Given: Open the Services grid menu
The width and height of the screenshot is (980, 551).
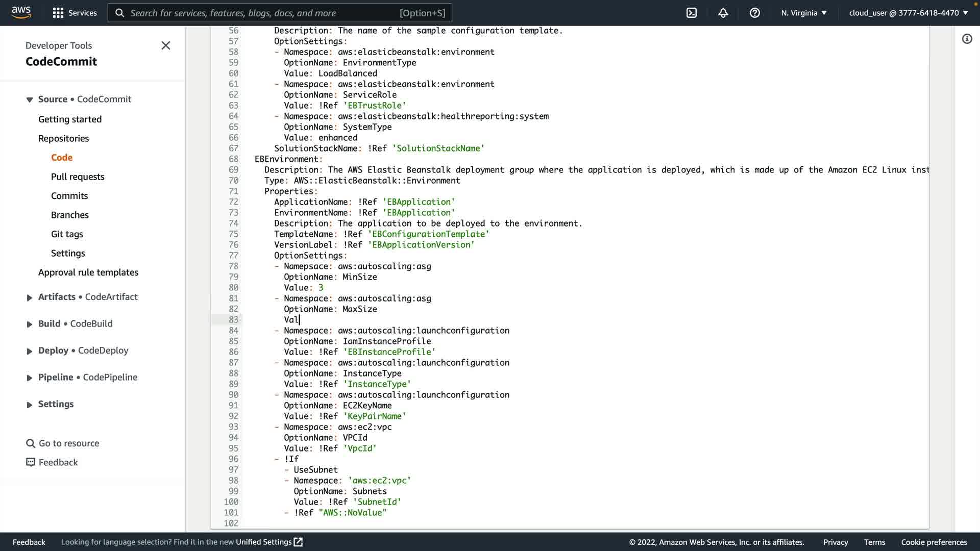Looking at the screenshot, I should tap(58, 13).
